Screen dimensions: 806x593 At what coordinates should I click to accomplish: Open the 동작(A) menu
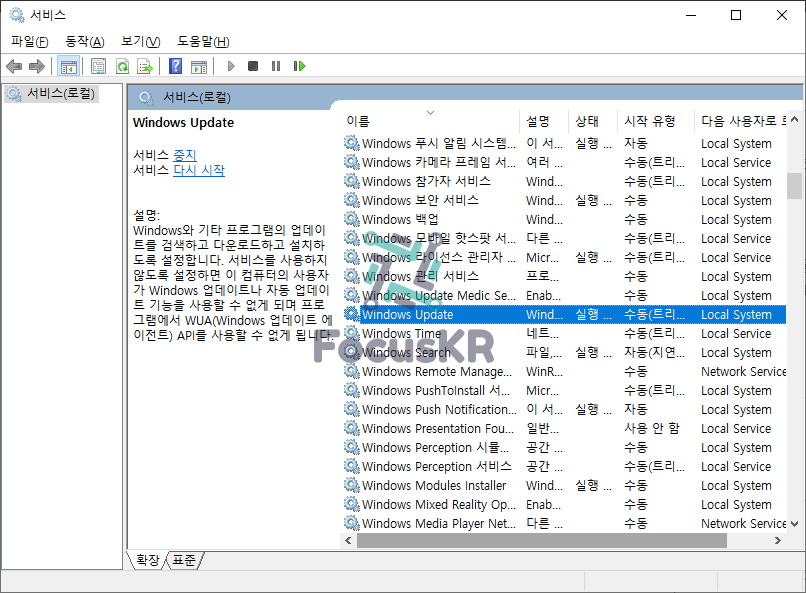85,42
